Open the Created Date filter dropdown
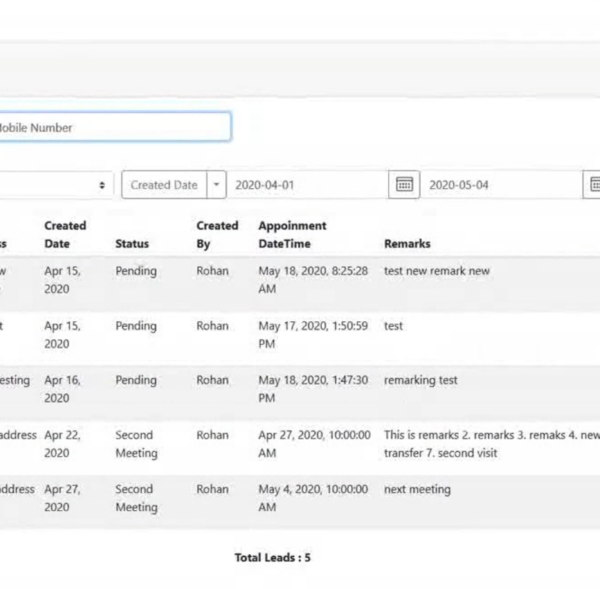600x589 pixels. [x=164, y=185]
